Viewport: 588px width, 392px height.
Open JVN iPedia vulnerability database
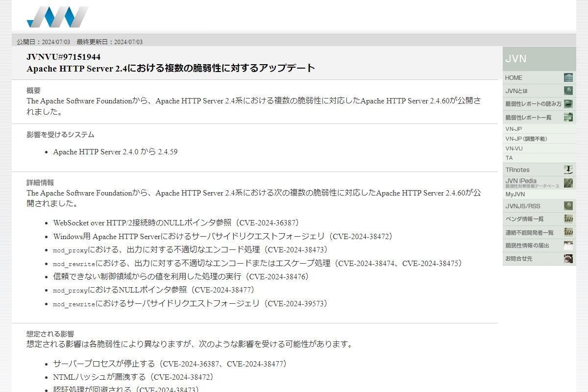[532, 183]
